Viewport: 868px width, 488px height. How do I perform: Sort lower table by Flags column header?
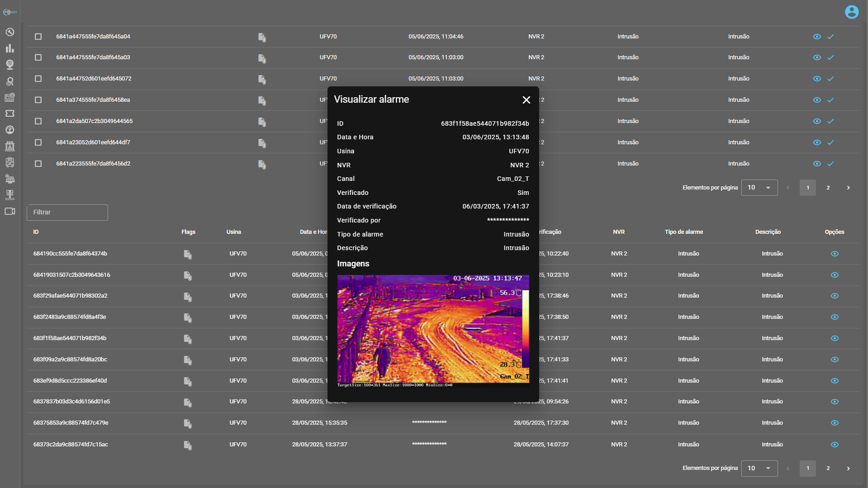pos(188,232)
